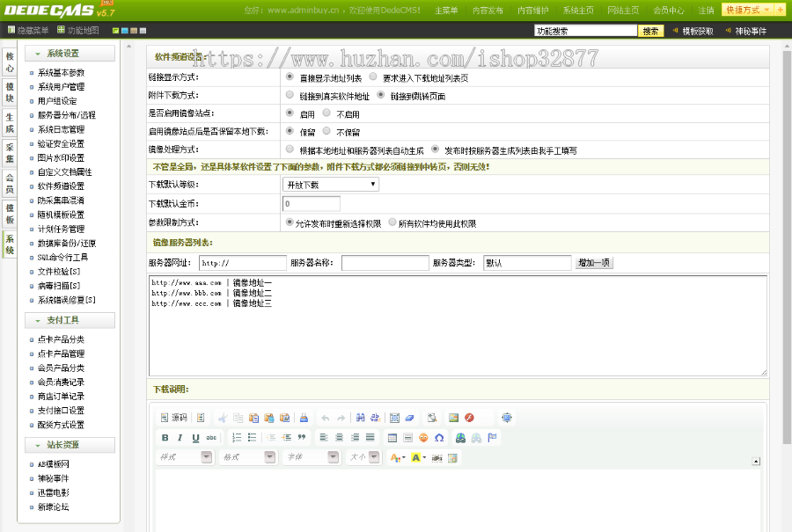The width and height of the screenshot is (792, 532).
Task: Collapse the 系统设置 sidebar section
Action: tap(70, 54)
